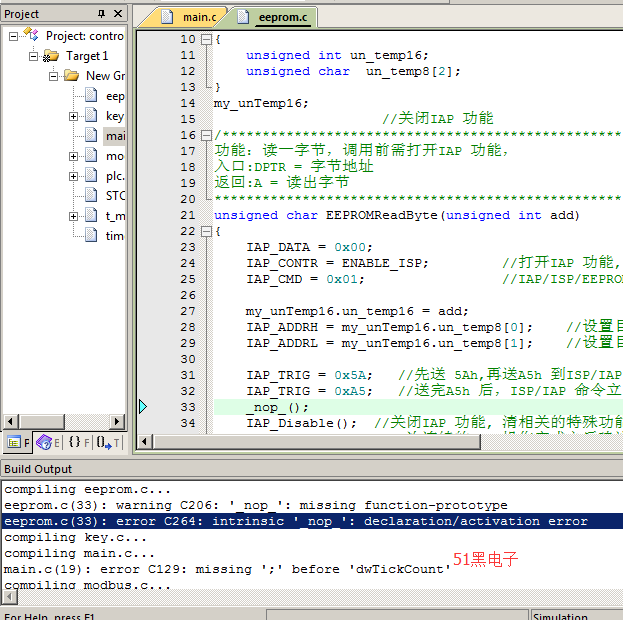Click the 'compiling main.c...' output line
This screenshot has width=623, height=620.
(79, 553)
